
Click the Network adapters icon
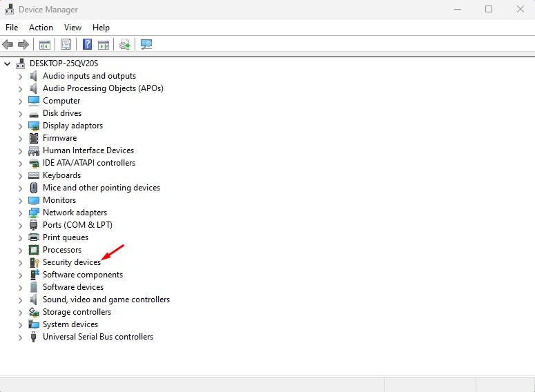(x=34, y=213)
